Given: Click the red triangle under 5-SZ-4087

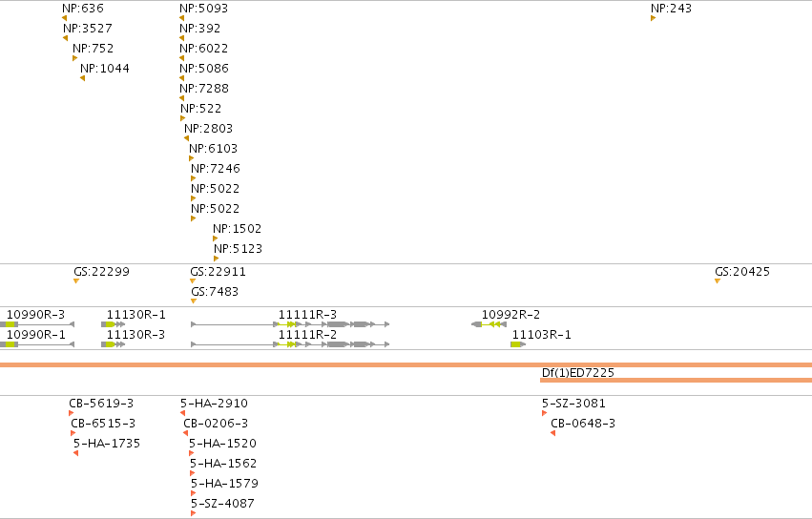Looking at the screenshot, I should coord(193,513).
